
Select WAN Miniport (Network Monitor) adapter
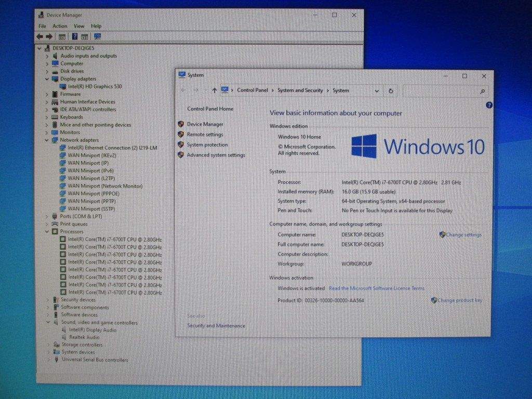[105, 186]
